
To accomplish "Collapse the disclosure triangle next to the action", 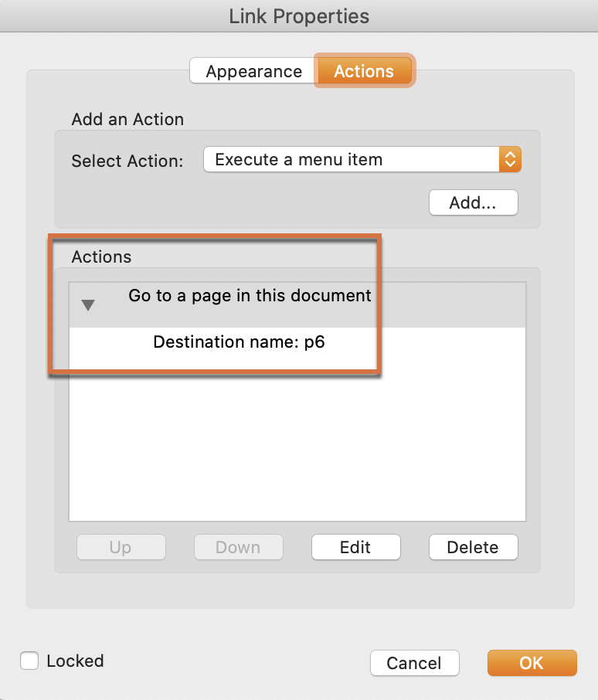I will [x=87, y=304].
